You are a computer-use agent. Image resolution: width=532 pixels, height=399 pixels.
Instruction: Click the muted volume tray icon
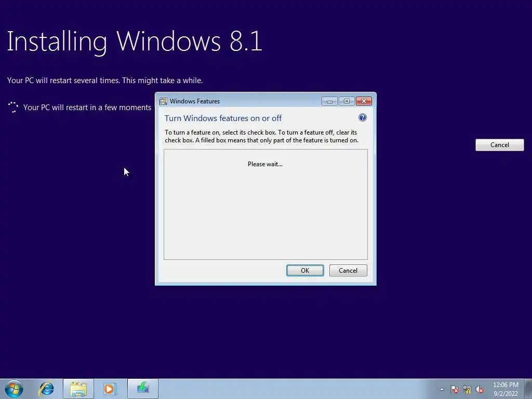point(480,389)
